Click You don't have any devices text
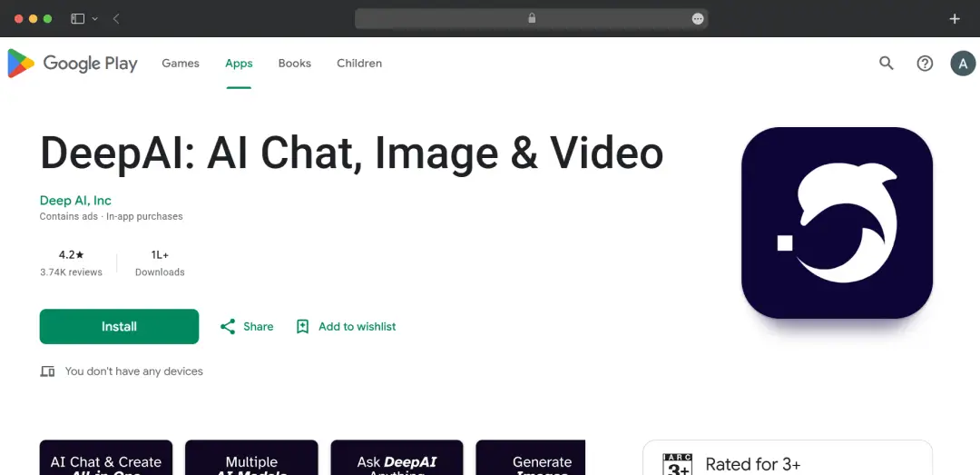Screen dimensions: 980x475 click(133, 371)
